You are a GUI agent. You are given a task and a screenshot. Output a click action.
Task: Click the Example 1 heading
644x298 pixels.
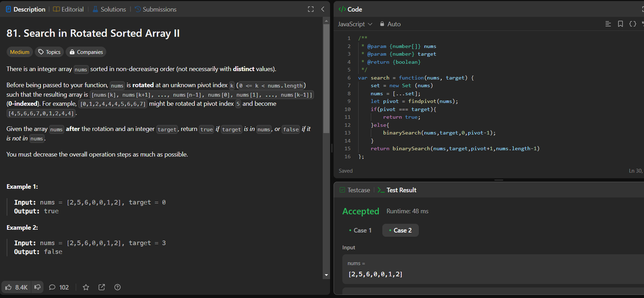pos(22,187)
